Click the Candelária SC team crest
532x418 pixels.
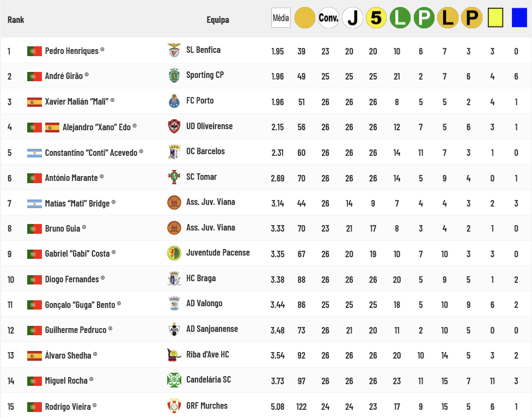pyautogui.click(x=174, y=380)
